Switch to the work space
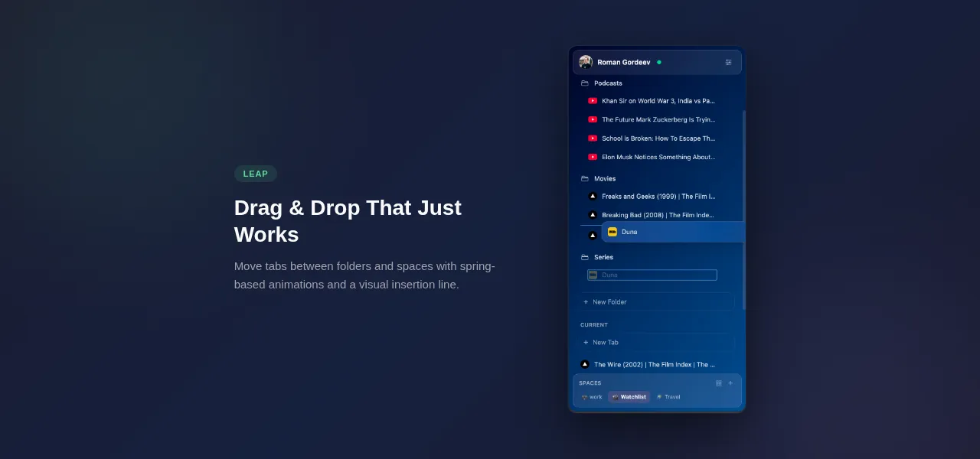The width and height of the screenshot is (980, 459). click(591, 396)
